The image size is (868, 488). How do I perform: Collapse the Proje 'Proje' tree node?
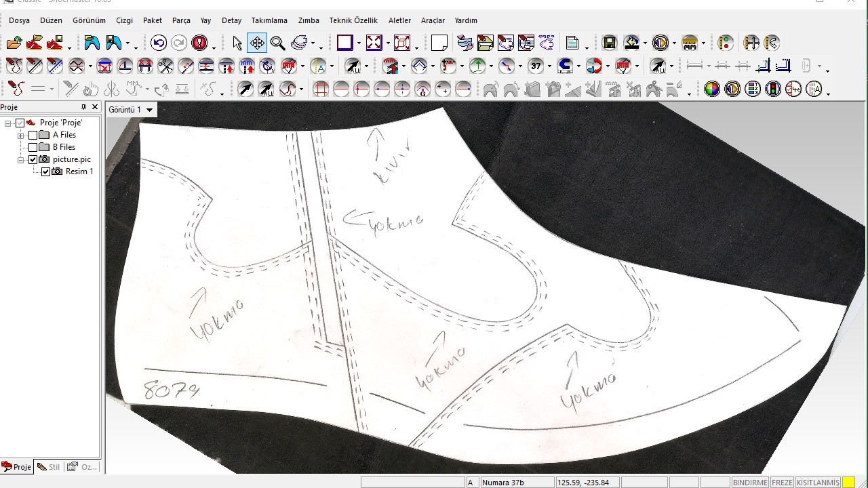(x=8, y=123)
